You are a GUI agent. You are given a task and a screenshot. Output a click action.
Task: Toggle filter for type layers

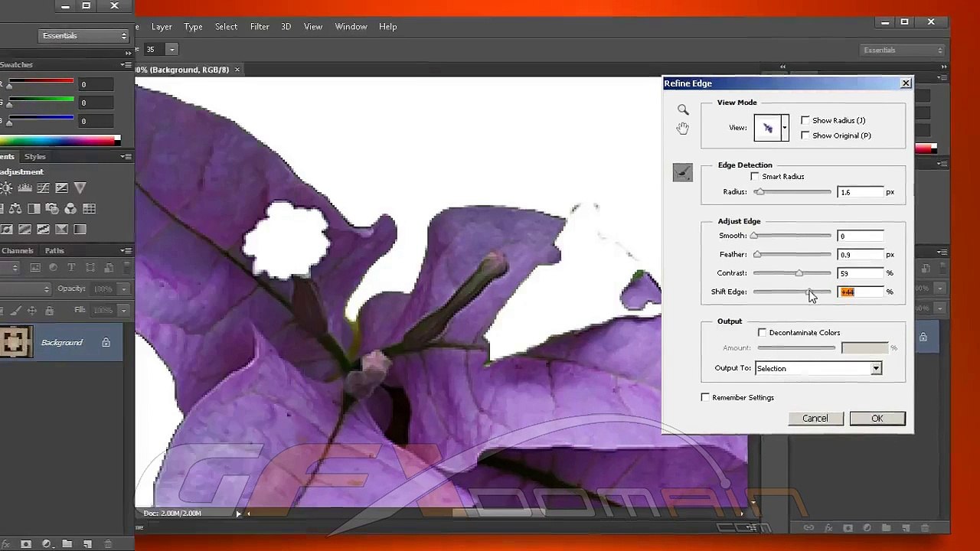(71, 267)
